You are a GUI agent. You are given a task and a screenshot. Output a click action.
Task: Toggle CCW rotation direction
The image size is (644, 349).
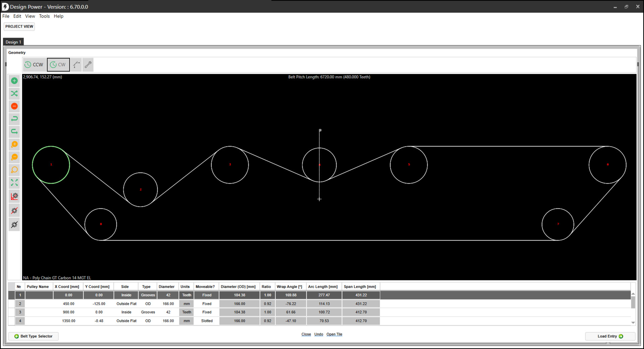(x=35, y=65)
